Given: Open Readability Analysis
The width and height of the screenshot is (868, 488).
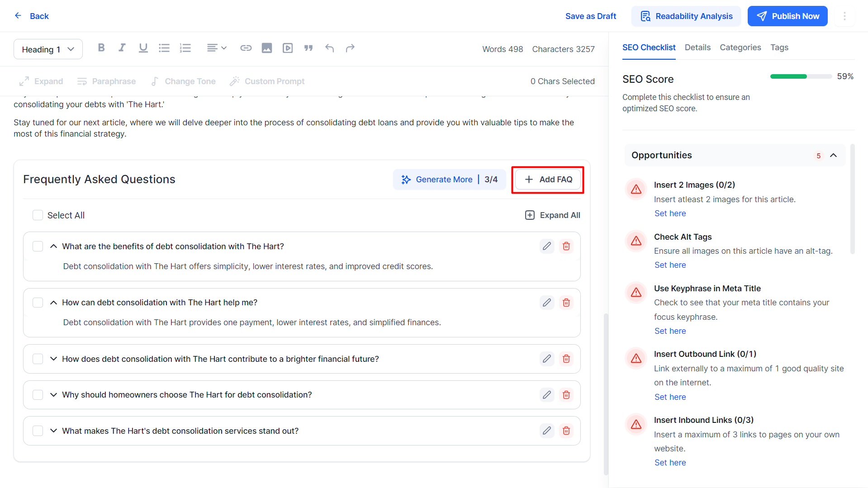Looking at the screenshot, I should [686, 16].
